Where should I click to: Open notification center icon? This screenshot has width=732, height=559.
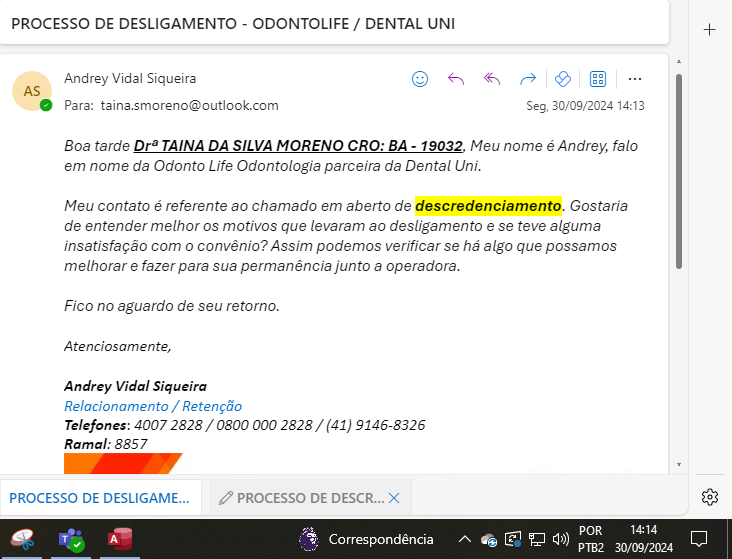(699, 539)
